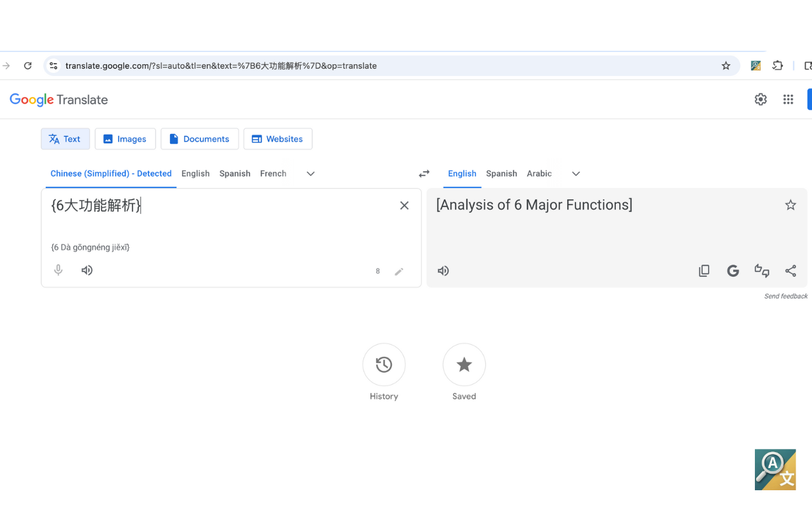Swap source and target languages
The width and height of the screenshot is (812, 508).
[424, 173]
